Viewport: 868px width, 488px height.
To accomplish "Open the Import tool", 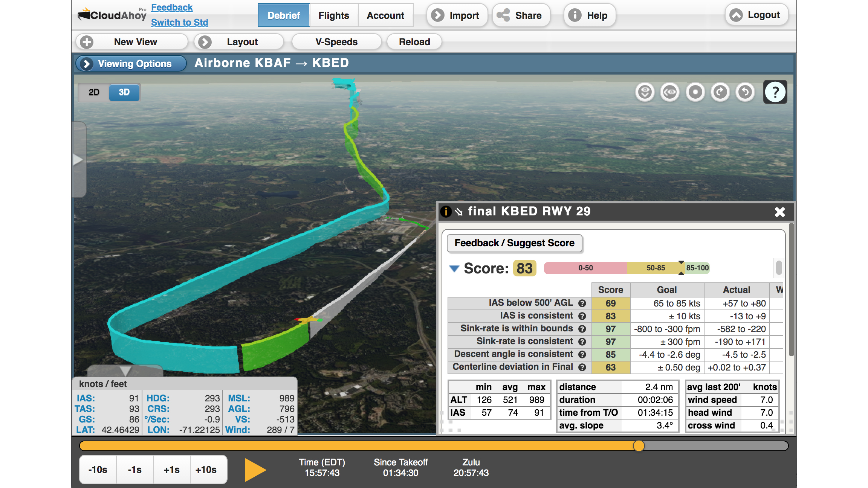I will point(457,15).
